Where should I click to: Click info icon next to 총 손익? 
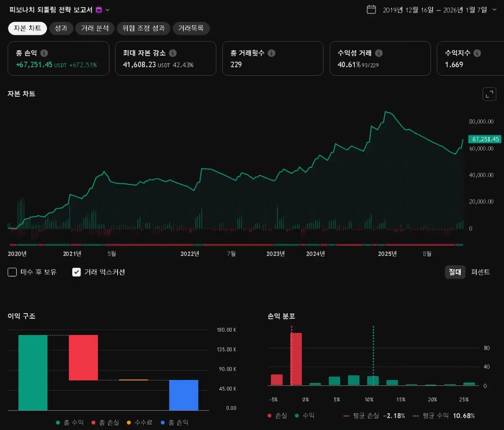tap(44, 53)
